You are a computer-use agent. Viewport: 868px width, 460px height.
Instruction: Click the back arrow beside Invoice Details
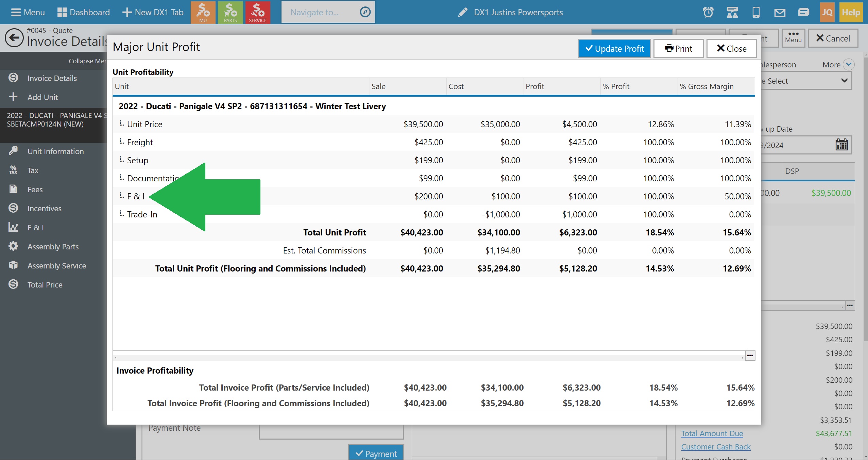point(14,38)
